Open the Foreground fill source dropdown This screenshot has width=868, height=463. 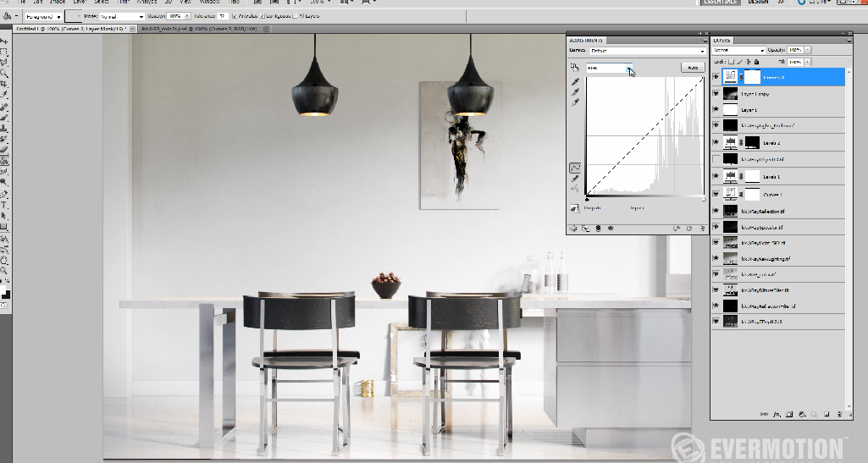pos(43,17)
